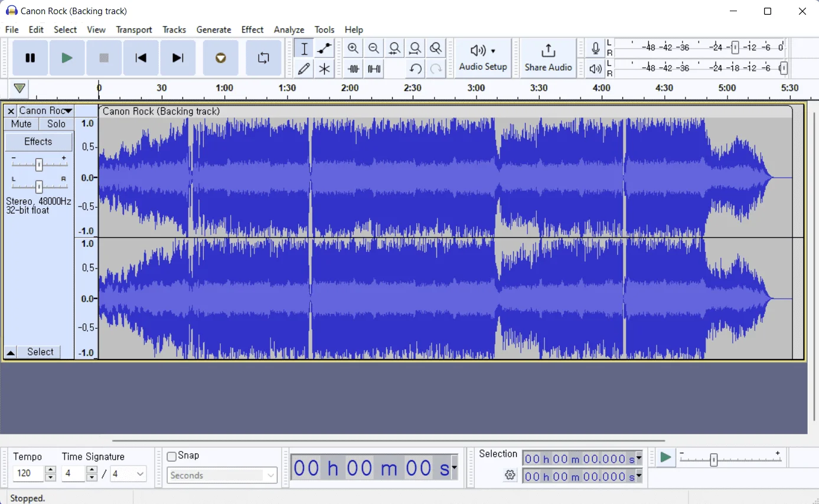The image size is (819, 504).
Task: Select the Draw pencil tool
Action: click(x=304, y=69)
